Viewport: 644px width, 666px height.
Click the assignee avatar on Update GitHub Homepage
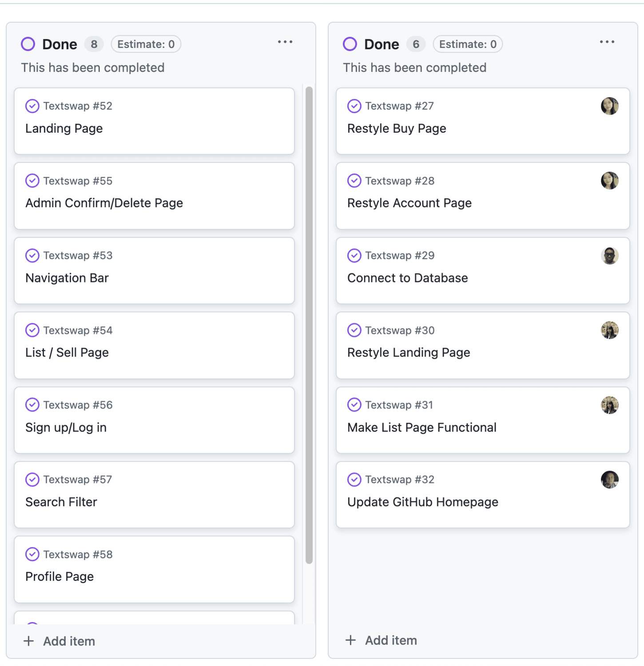tap(609, 480)
